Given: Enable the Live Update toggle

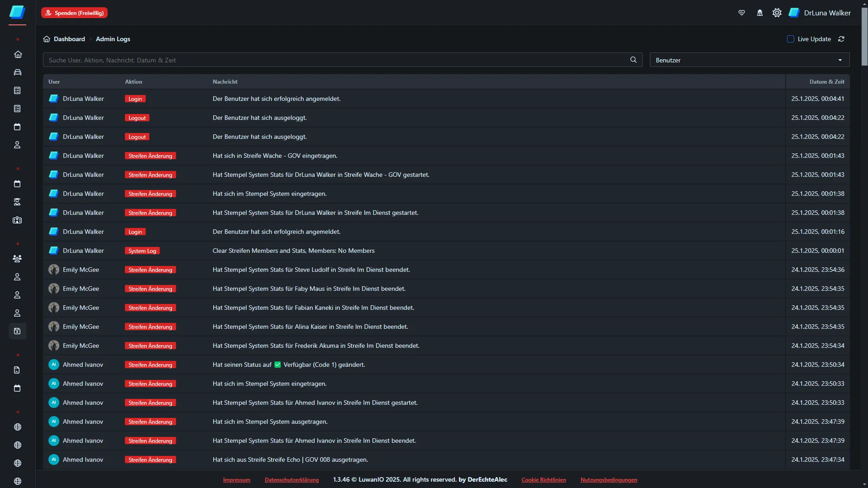Looking at the screenshot, I should coord(791,39).
